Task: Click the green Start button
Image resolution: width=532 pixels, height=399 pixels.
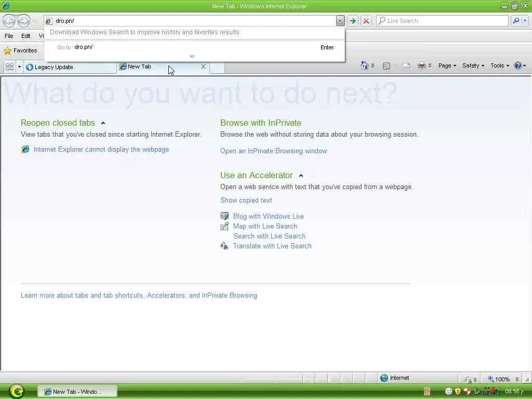Action: pyautogui.click(x=17, y=391)
